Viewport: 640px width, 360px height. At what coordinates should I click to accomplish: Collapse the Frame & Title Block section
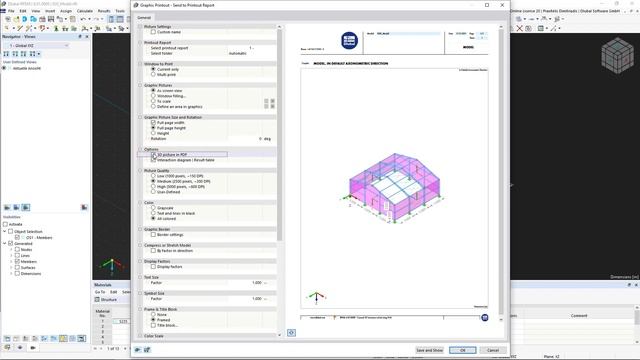coord(140,309)
